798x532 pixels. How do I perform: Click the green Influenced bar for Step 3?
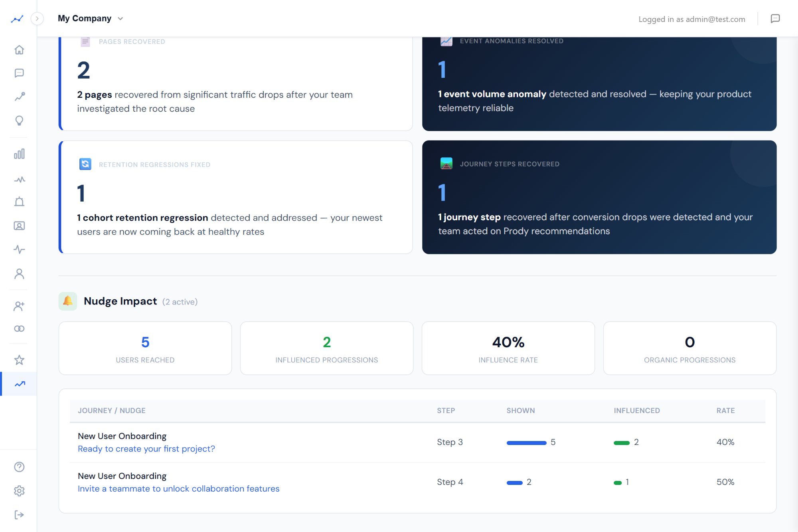click(x=622, y=443)
